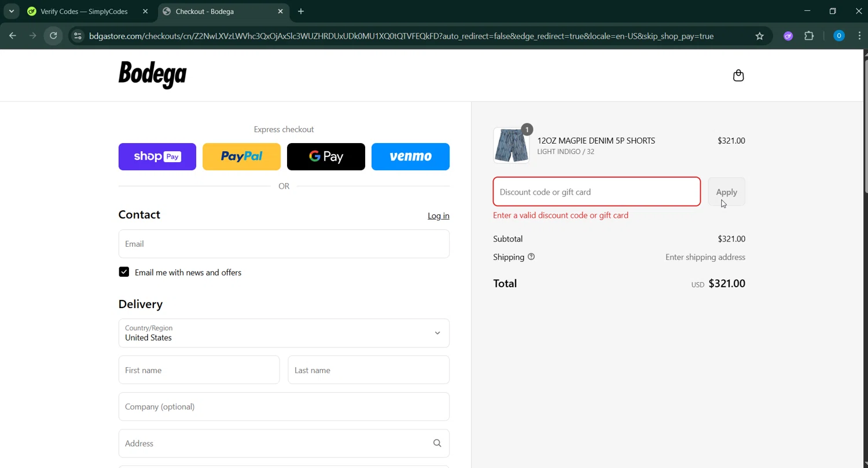868x468 pixels.
Task: Go back to the previous page
Action: (13, 36)
